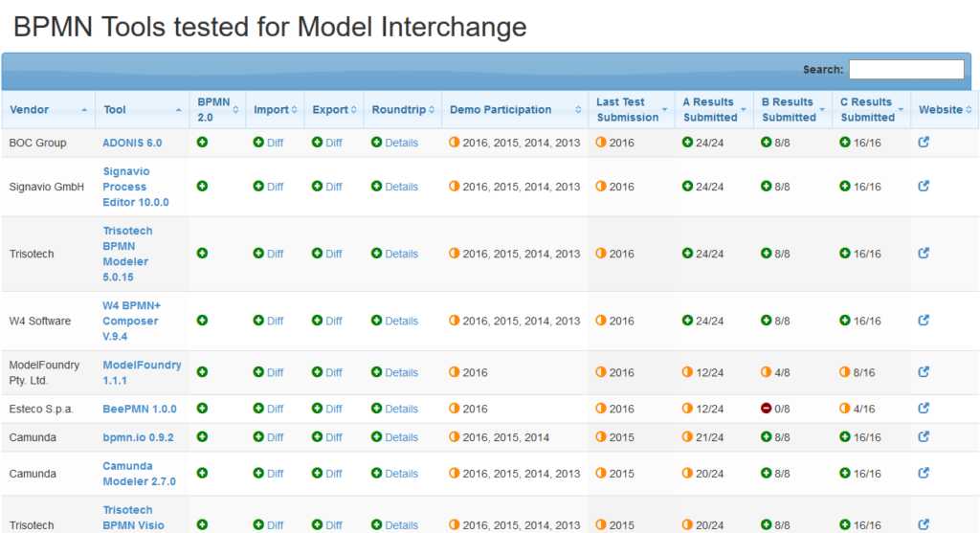Viewport: 980px width, 533px height.
Task: View Roundtrip Details for Trisotech BPMN Modeler
Action: coord(401,254)
